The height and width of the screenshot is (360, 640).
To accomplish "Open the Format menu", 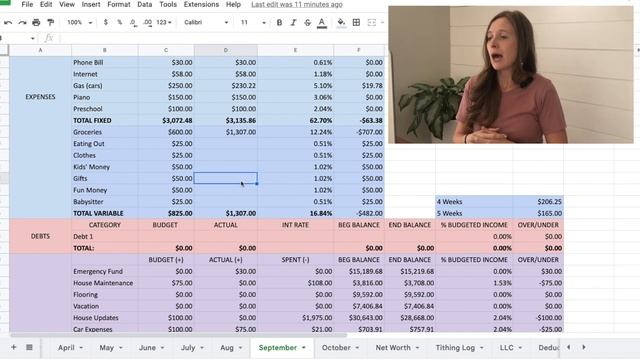I will (119, 4).
